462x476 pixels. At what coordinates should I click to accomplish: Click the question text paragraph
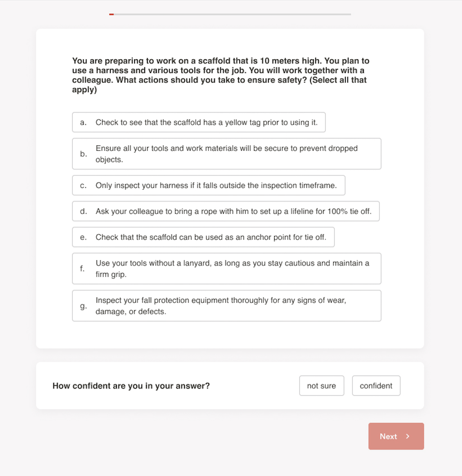point(220,75)
